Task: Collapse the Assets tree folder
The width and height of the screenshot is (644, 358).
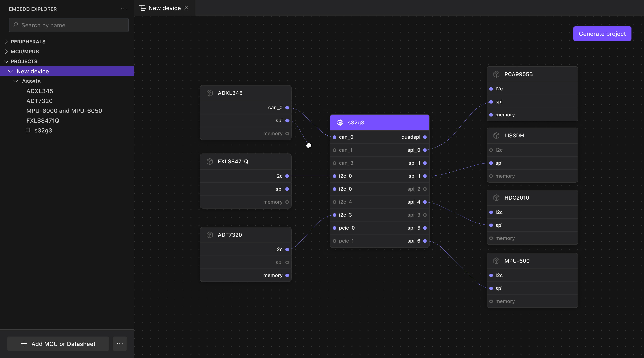Action: point(16,81)
